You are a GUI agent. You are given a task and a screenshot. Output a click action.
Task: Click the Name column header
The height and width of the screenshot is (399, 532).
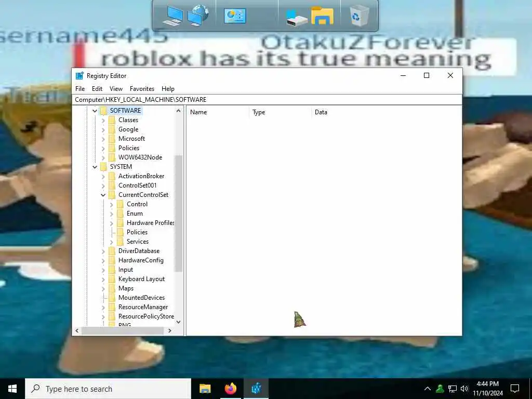click(x=218, y=112)
